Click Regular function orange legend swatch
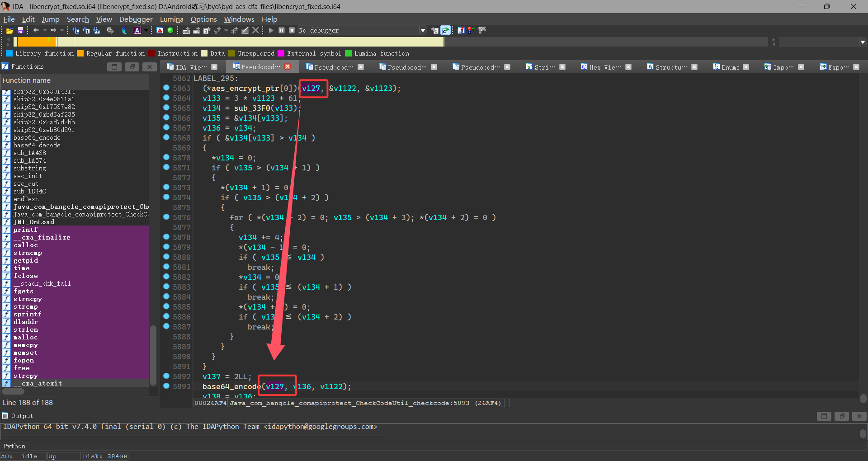 (x=80, y=53)
